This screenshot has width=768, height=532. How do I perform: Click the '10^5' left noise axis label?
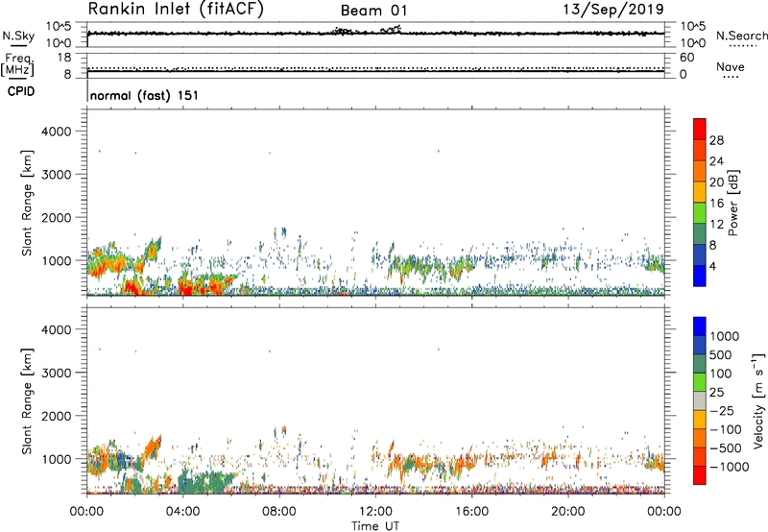59,27
